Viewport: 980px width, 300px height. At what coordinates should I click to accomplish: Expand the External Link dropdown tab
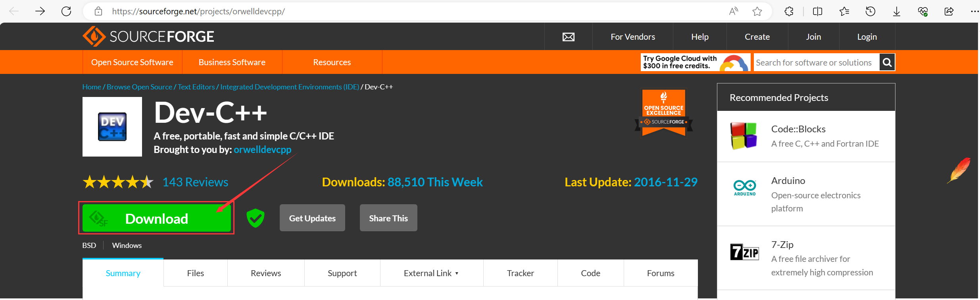pyautogui.click(x=432, y=273)
